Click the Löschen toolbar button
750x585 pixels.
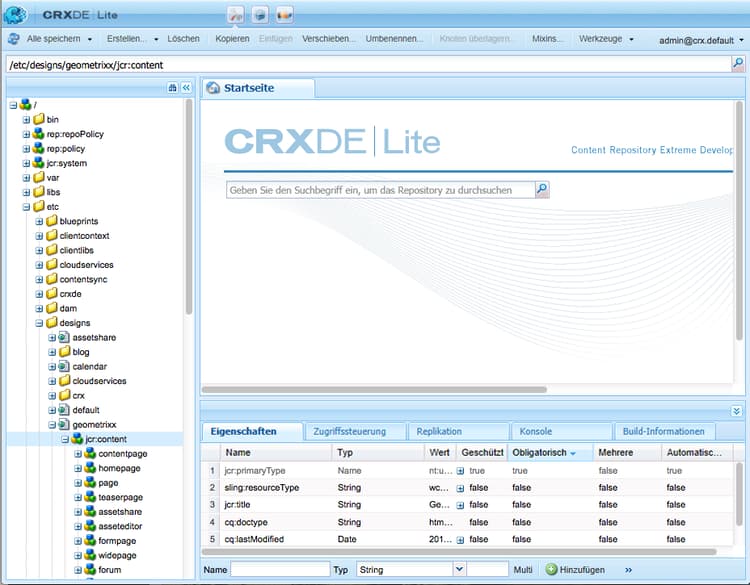tap(183, 39)
